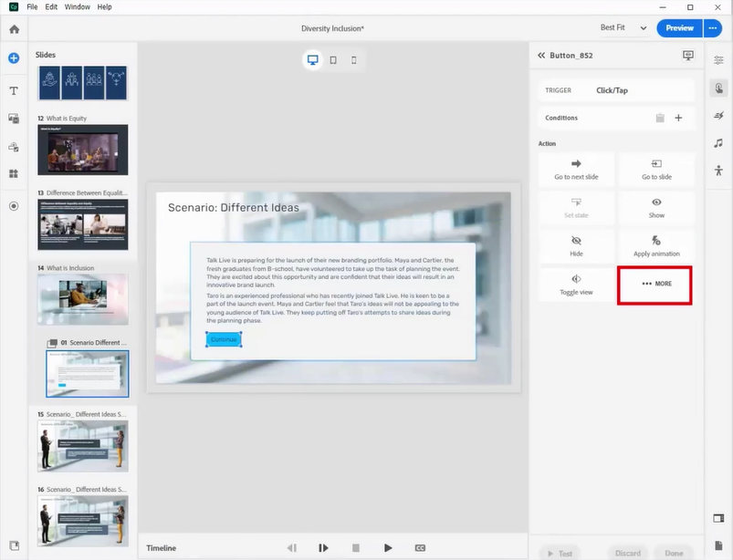Viewport: 733px width, 560px height.
Task: Select slide 14 What is Inclusion thumbnail
Action: pos(83,299)
